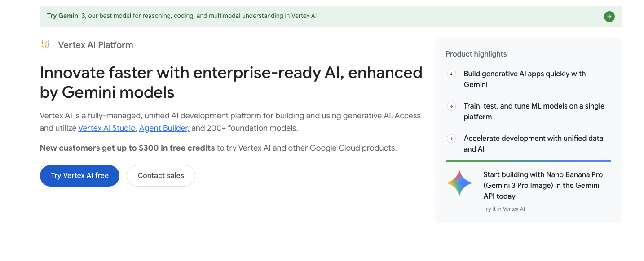Screen dimensions: 644x261
Task: Open the Vertex AI Studio link
Action: [107, 128]
